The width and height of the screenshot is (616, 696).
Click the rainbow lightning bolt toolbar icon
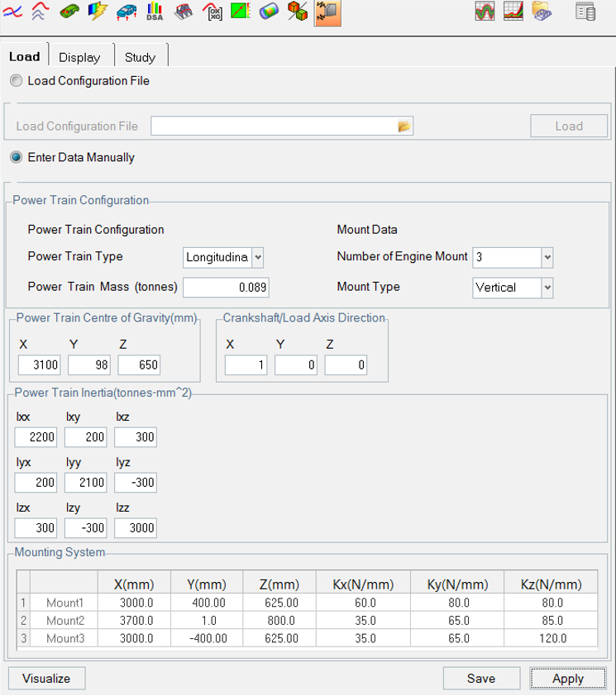[98, 12]
